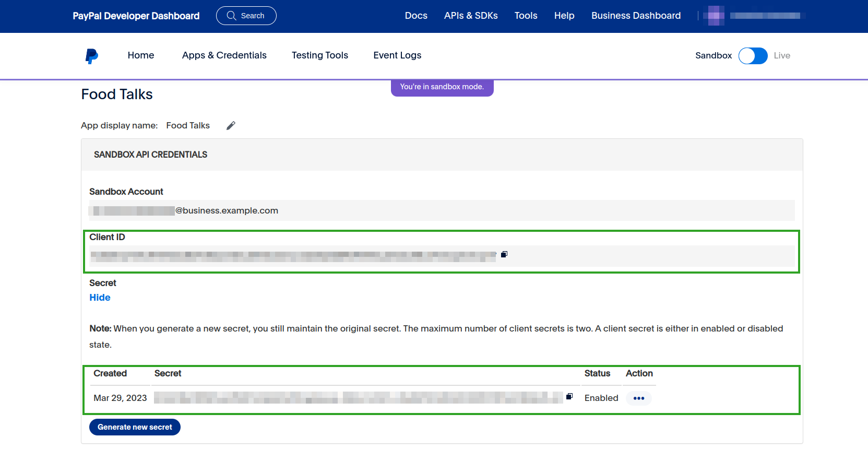The width and height of the screenshot is (868, 449).
Task: Click the blurred secret value in the table
Action: point(359,398)
